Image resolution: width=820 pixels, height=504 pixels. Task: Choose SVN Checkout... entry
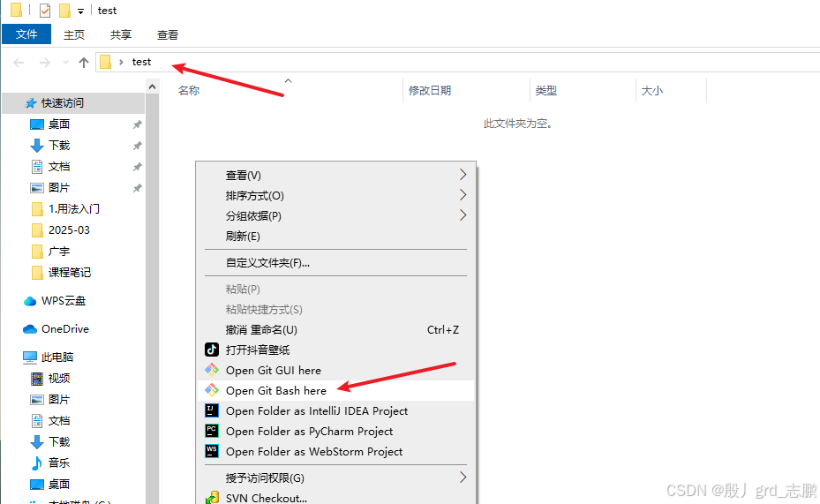(335, 497)
